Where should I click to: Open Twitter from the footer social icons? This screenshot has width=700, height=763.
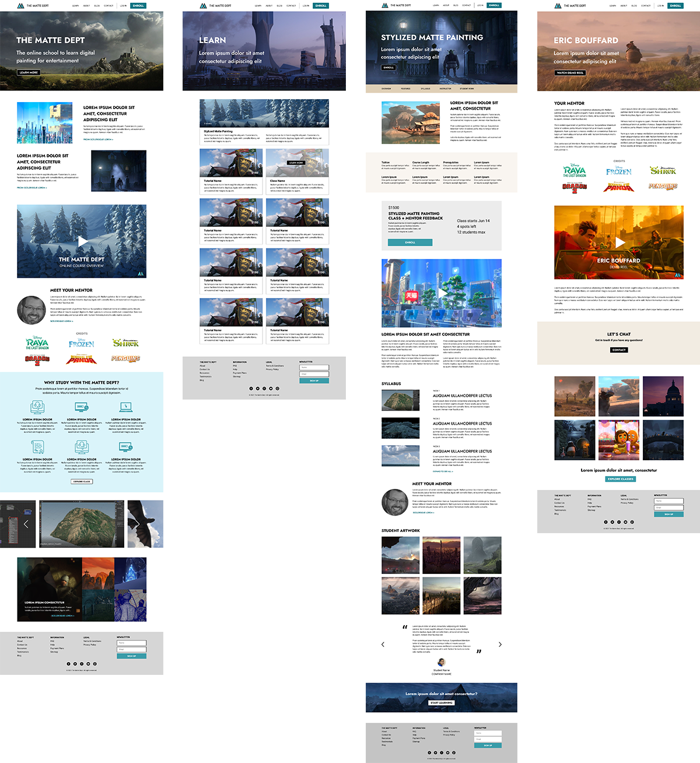click(x=75, y=664)
